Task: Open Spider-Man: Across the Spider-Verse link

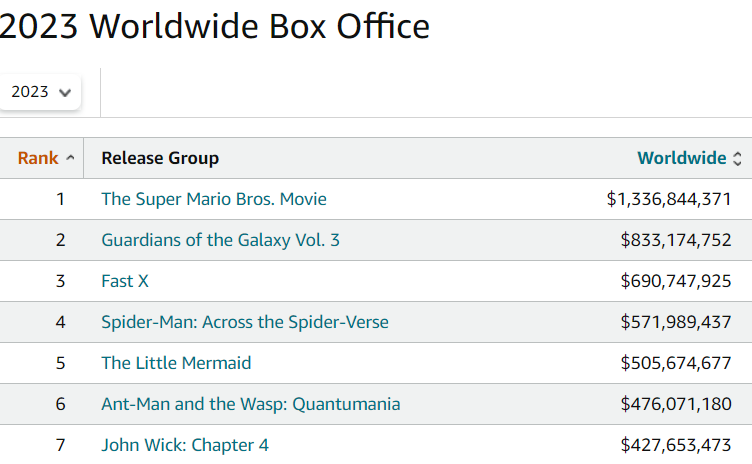Action: click(x=245, y=322)
